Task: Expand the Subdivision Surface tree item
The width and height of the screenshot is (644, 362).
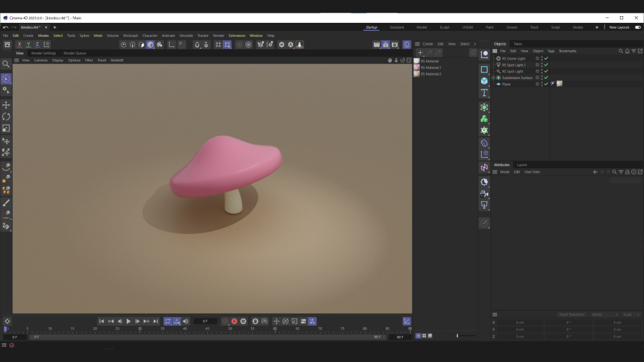Action: (x=494, y=78)
